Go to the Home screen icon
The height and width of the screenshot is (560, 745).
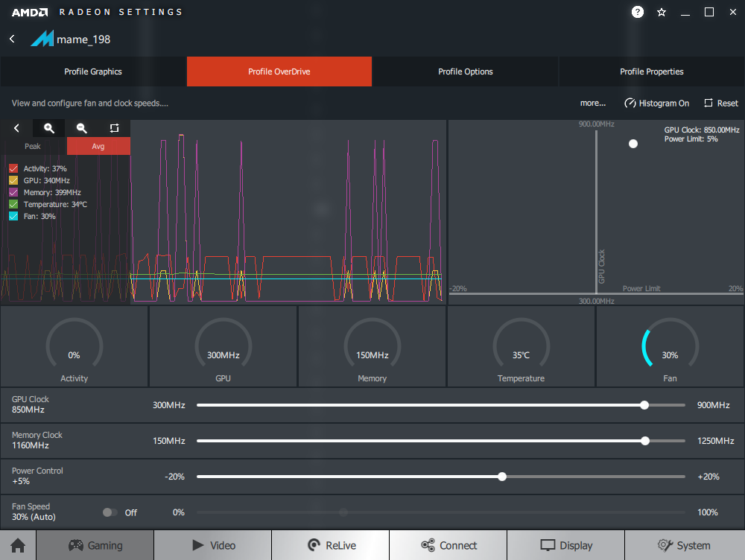[18, 545]
